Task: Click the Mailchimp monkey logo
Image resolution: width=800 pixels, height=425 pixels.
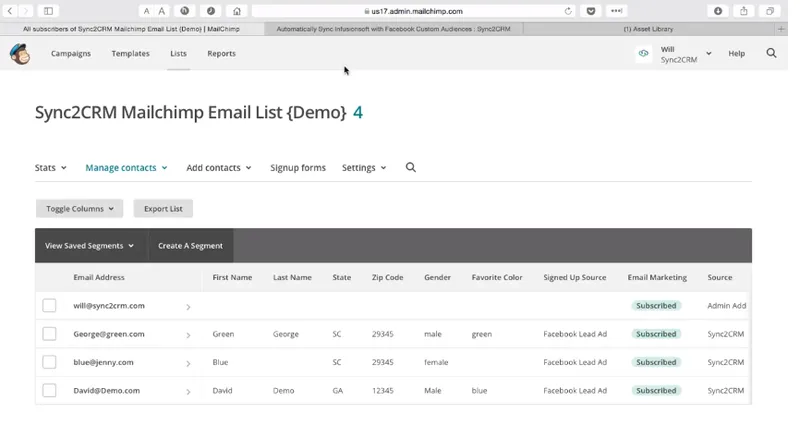Action: (20, 54)
